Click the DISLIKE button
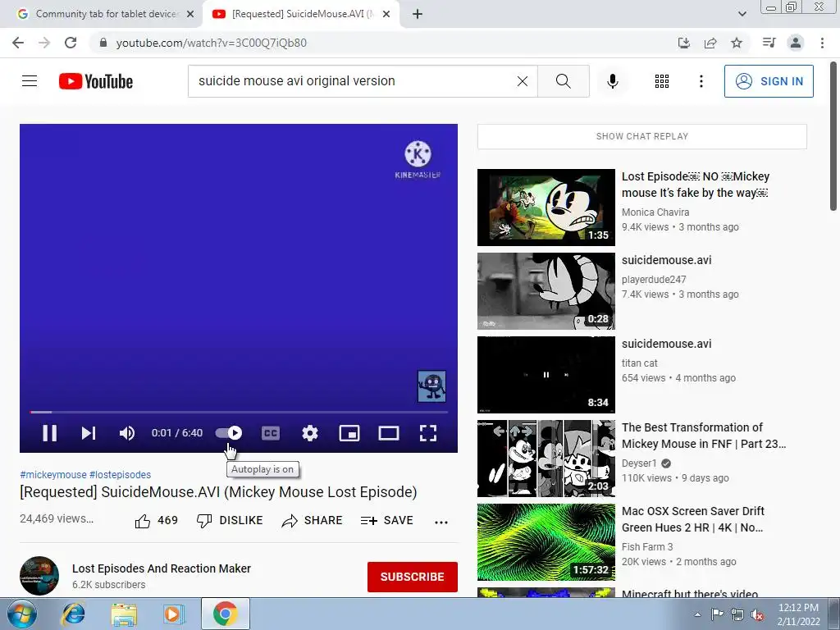This screenshot has height=630, width=840. (x=230, y=520)
